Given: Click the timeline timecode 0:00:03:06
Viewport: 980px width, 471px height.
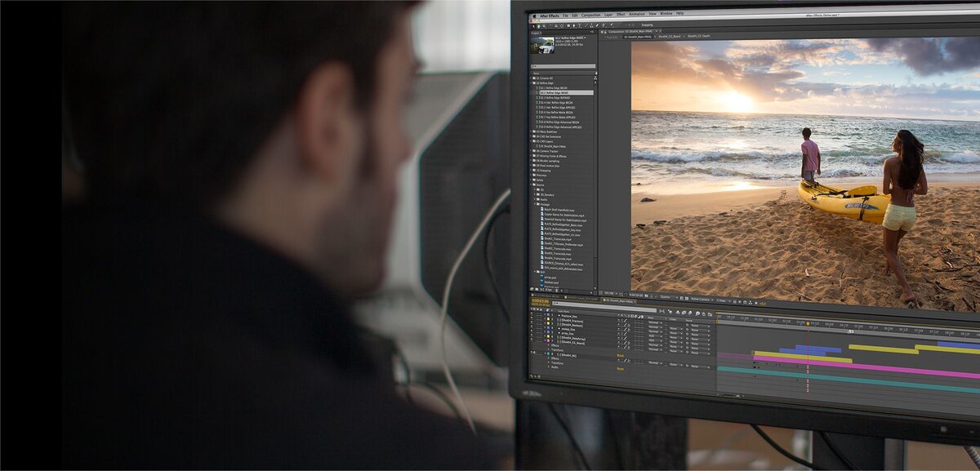Looking at the screenshot, I should (541, 301).
